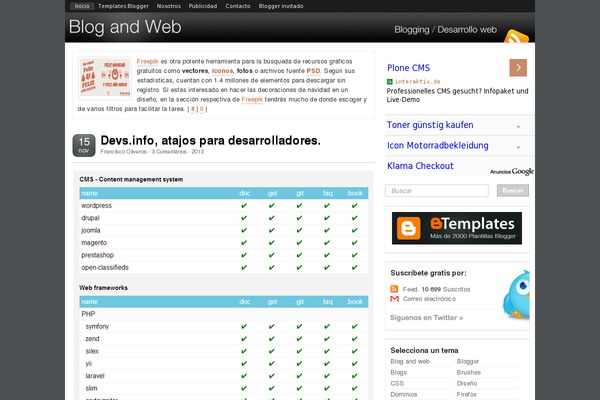Click Correo electrónico subscription link
The width and height of the screenshot is (600, 400).
[429, 299]
